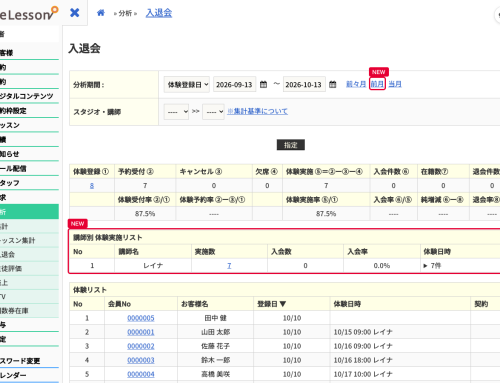Open member number 0000001
Image resolution: width=500 pixels, height=383 pixels.
[x=141, y=332]
